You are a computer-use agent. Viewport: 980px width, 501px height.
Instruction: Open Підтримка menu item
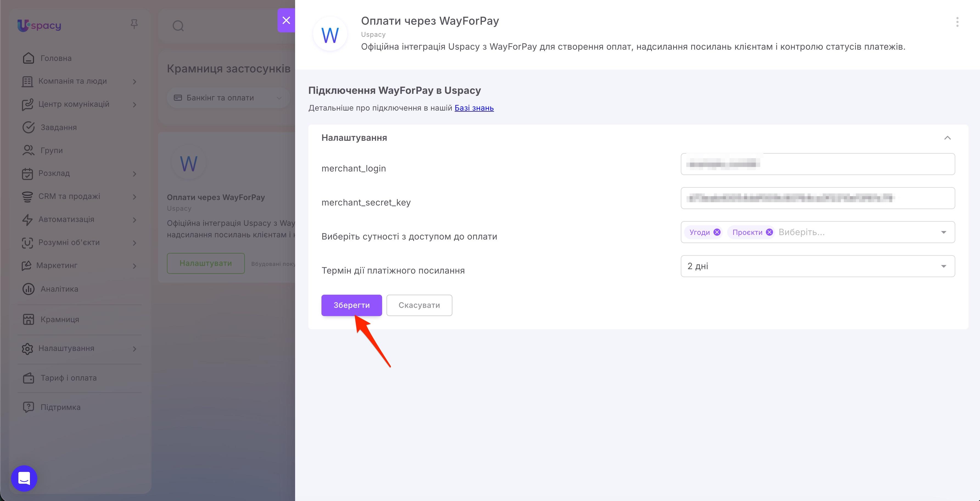click(x=60, y=407)
